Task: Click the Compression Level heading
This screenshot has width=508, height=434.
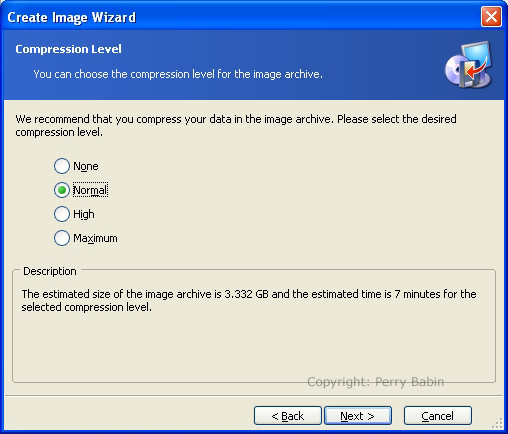Action: click(x=68, y=49)
